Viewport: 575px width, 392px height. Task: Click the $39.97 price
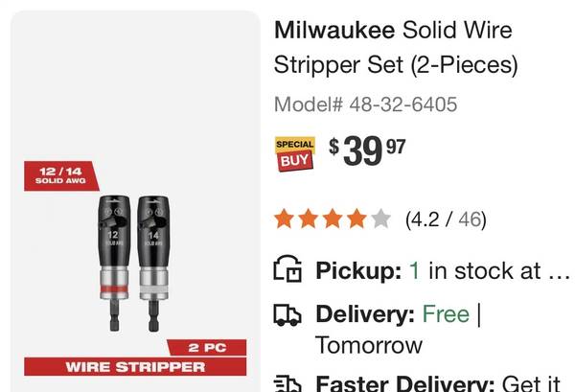(367, 150)
